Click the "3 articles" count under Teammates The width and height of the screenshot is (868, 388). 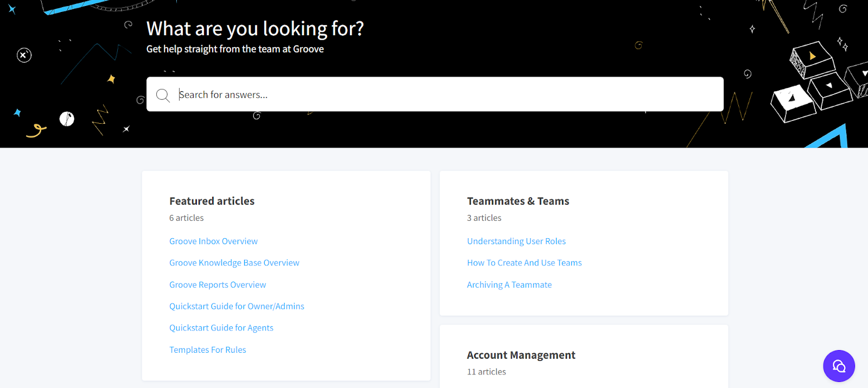point(484,218)
